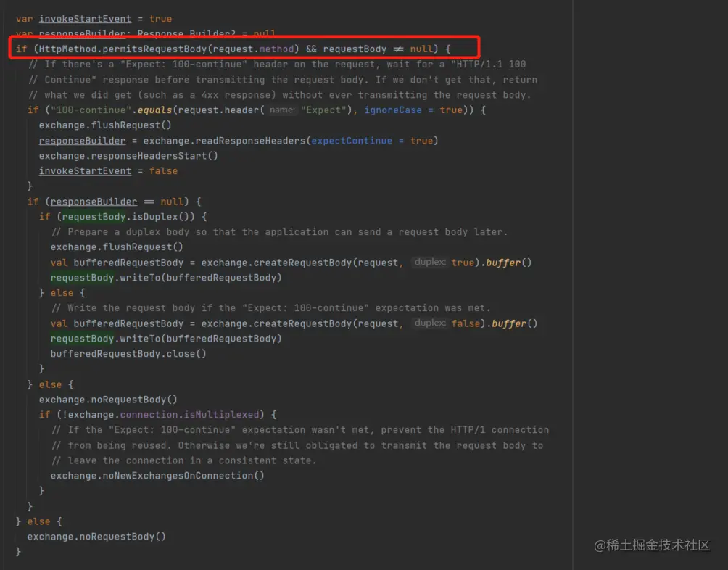Click the 'var invokeStartEvent = true' declaration line

tap(94, 19)
